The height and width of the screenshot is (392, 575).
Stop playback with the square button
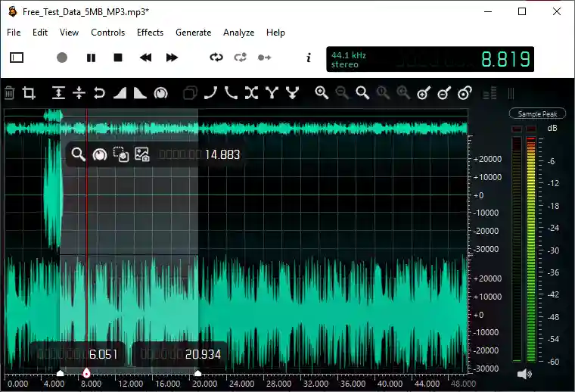tap(118, 58)
